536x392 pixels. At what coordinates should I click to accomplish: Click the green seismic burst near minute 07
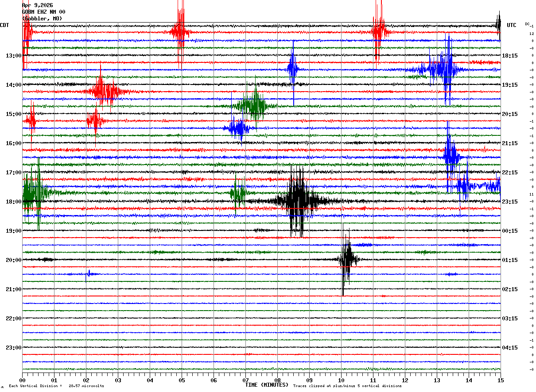click(x=253, y=105)
